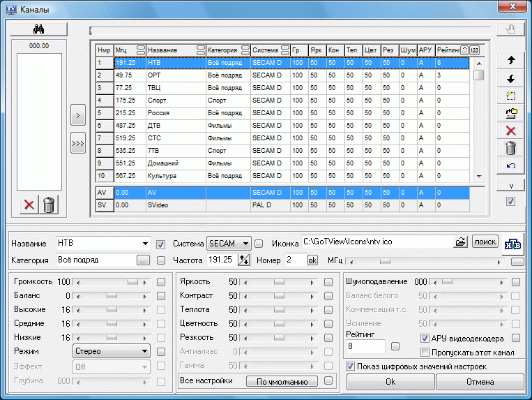Click the sort icon next to Категория header

(x=245, y=50)
